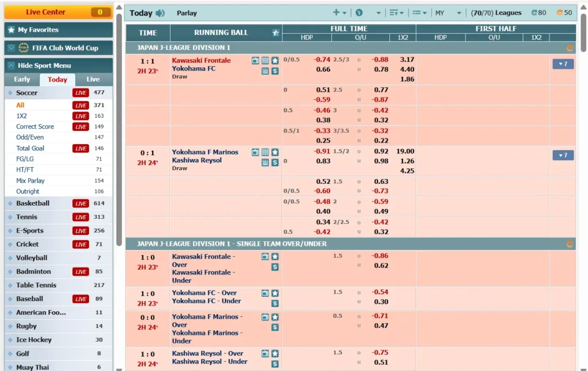Switch to the Live tab
This screenshot has height=371, width=588.
93,79
